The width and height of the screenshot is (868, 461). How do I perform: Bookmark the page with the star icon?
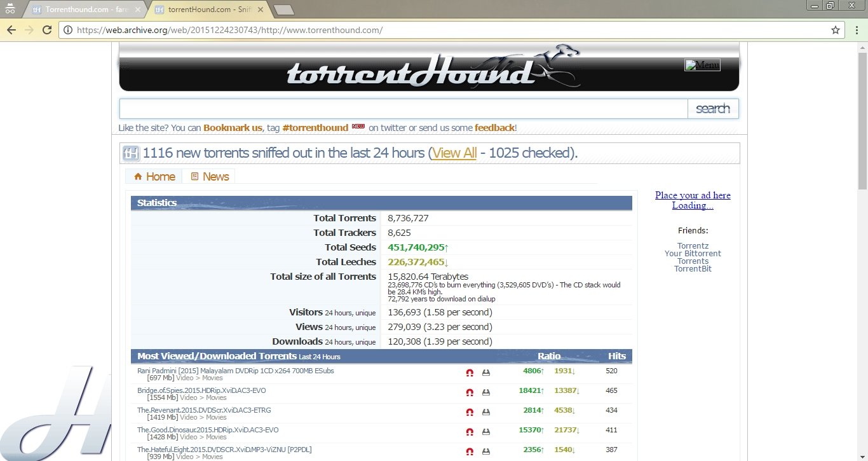836,30
